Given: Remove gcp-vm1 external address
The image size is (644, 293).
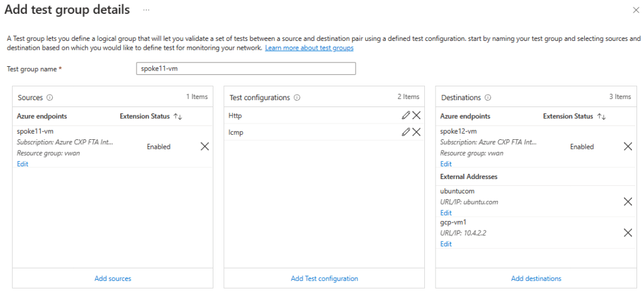Looking at the screenshot, I should click(628, 233).
